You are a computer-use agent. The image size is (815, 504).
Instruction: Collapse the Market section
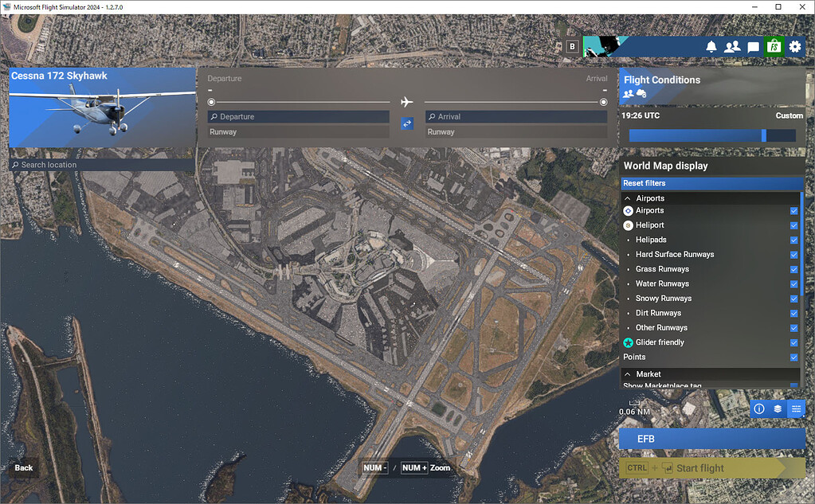pyautogui.click(x=627, y=373)
